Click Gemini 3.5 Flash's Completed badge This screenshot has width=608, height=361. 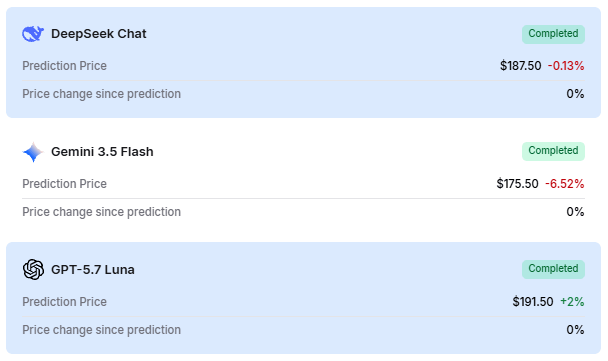point(553,151)
